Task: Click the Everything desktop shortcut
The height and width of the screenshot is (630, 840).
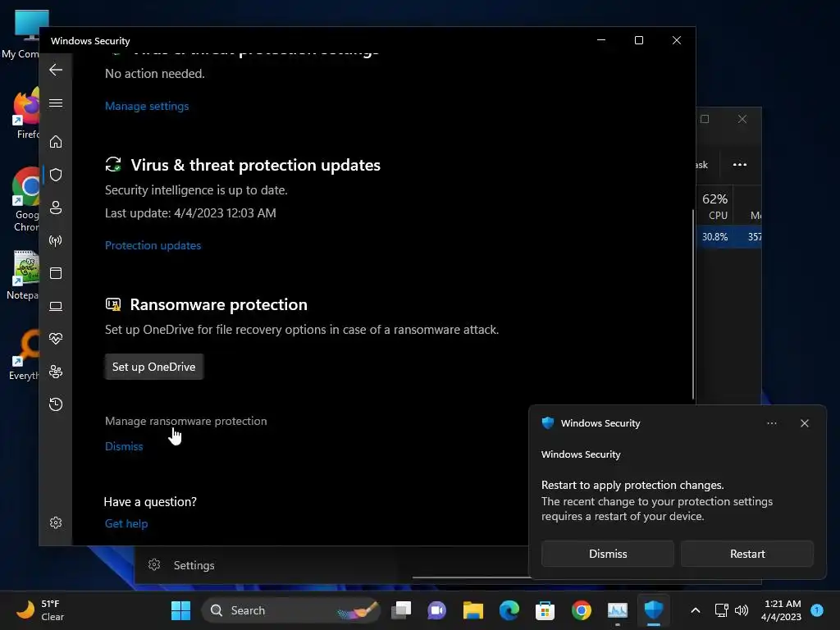Action: coord(25,355)
